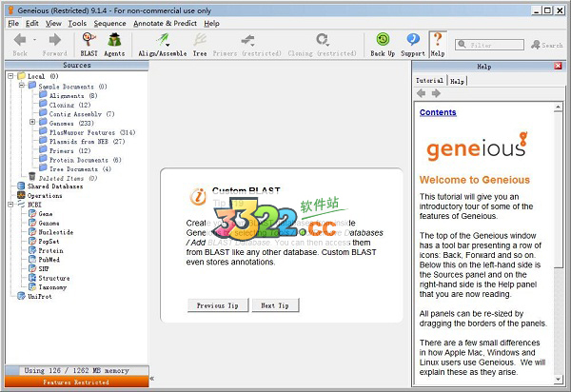571x392 pixels.
Task: Select the Primers folder in Sources
Action: coord(65,150)
